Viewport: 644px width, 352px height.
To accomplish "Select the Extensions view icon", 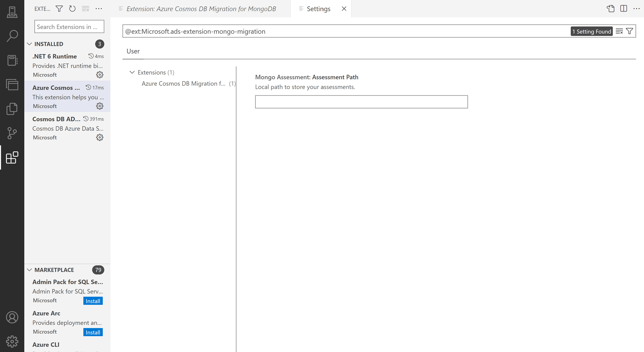I will click(x=12, y=157).
